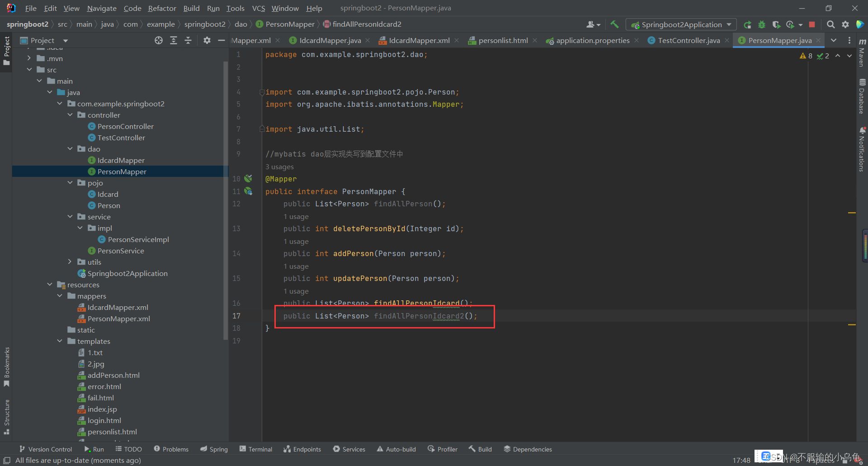Hide the Project panel
Viewport: 868px width, 466px height.
[x=221, y=40]
